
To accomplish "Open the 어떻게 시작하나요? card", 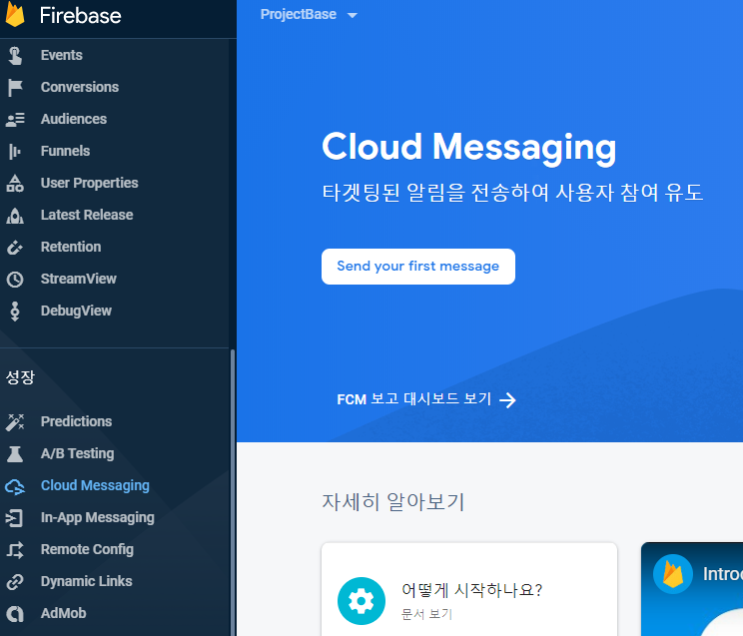I will point(469,590).
